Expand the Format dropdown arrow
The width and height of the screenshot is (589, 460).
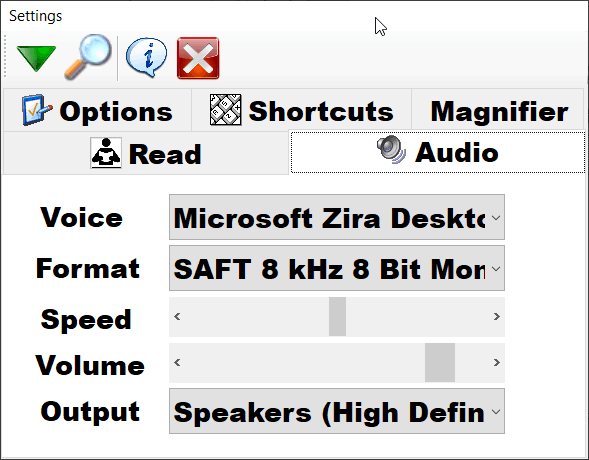click(x=496, y=268)
